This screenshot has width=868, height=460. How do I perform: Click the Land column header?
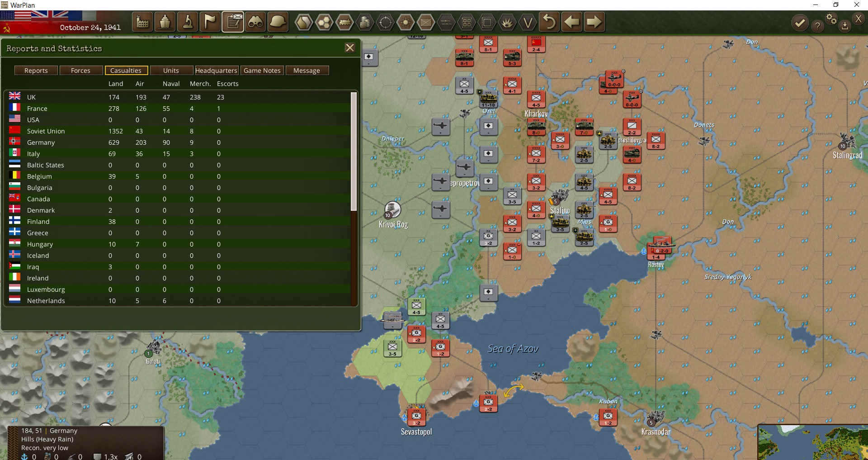[x=116, y=84]
